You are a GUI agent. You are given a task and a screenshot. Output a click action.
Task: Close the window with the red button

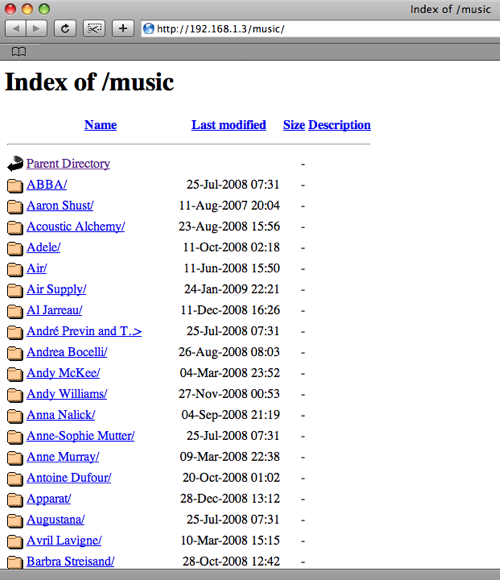click(x=10, y=9)
